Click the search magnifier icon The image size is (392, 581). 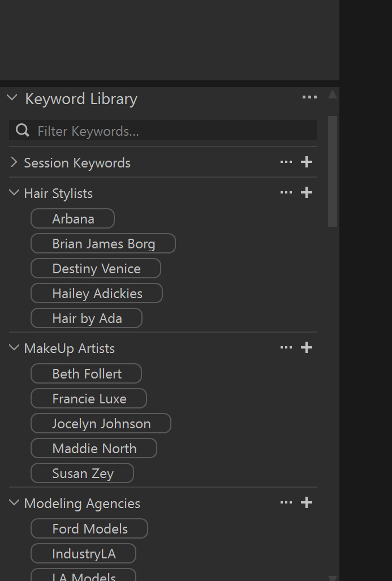(x=23, y=131)
